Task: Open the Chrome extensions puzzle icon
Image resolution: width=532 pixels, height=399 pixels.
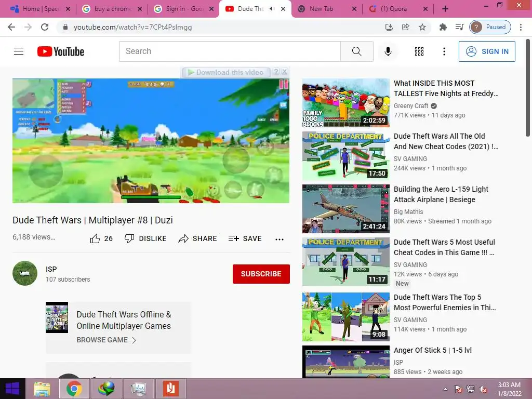Action: (443, 27)
